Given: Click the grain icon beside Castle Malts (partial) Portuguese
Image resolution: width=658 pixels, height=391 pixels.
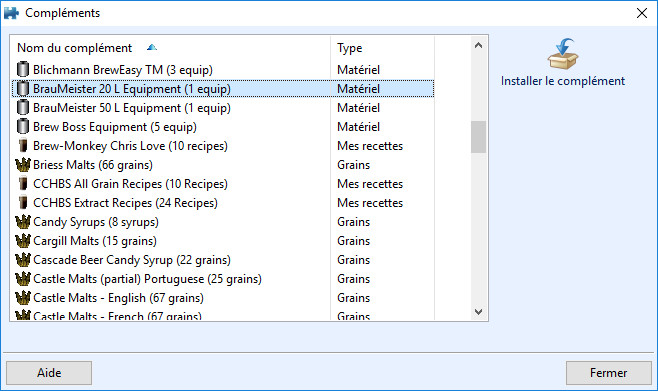Looking at the screenshot, I should pos(23,279).
